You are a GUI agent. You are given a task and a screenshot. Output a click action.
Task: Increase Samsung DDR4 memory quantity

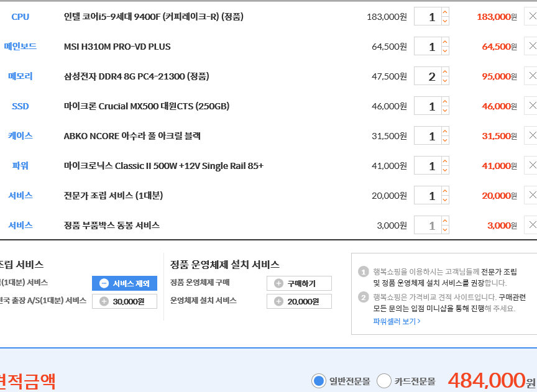(445, 71)
